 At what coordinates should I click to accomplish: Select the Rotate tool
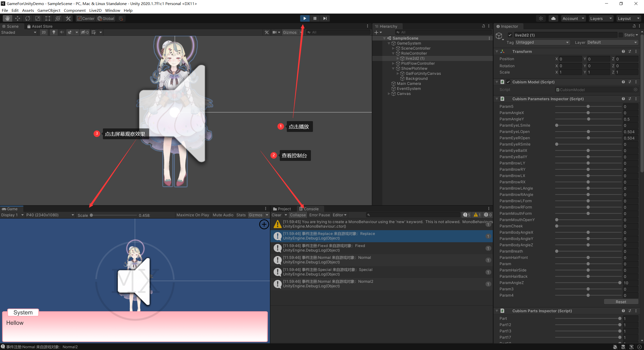click(x=28, y=18)
